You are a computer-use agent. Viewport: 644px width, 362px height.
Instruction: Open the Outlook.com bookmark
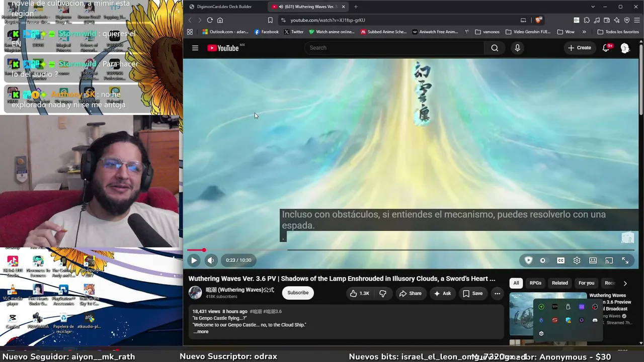(x=225, y=32)
